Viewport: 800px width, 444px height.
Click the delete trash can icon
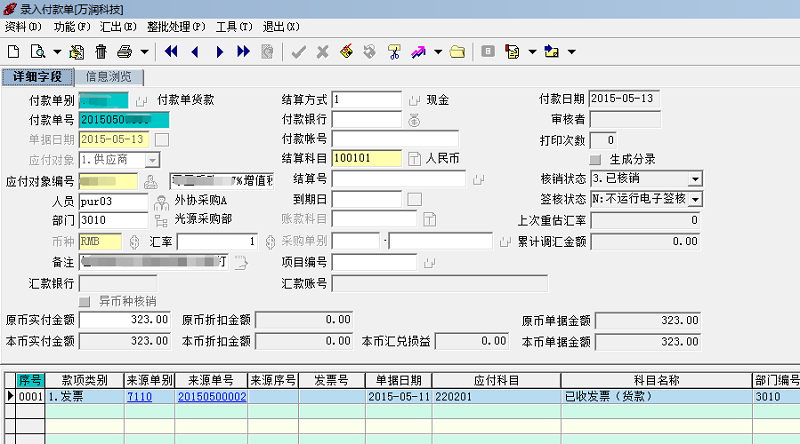pyautogui.click(x=101, y=52)
